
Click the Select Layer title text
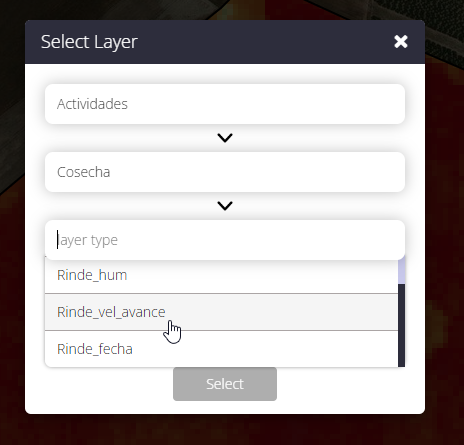(x=89, y=42)
